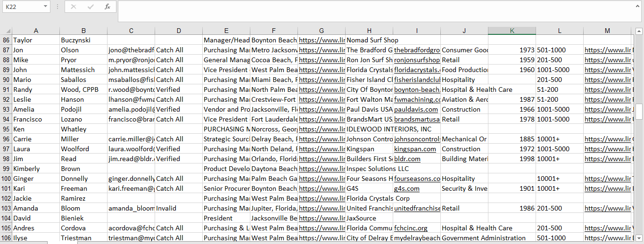Click vertical scrollbar down arrow
The height and width of the screenshot is (244, 644).
click(639, 238)
